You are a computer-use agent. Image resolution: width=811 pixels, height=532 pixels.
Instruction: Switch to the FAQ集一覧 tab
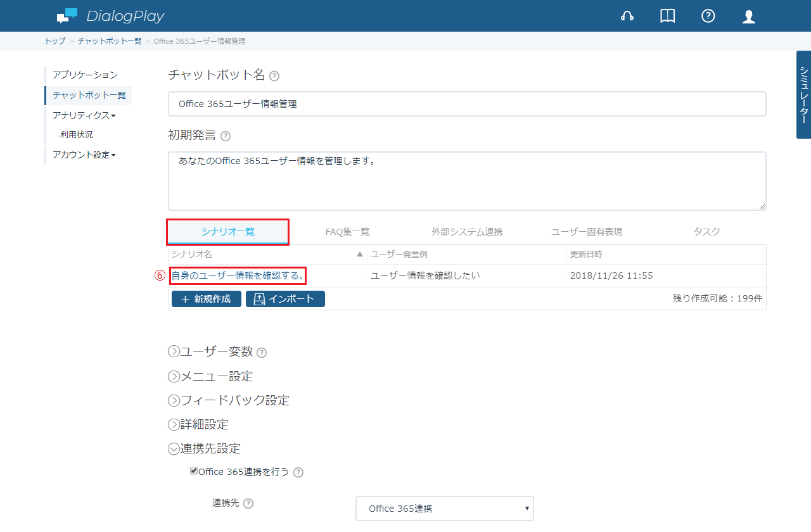click(x=347, y=232)
